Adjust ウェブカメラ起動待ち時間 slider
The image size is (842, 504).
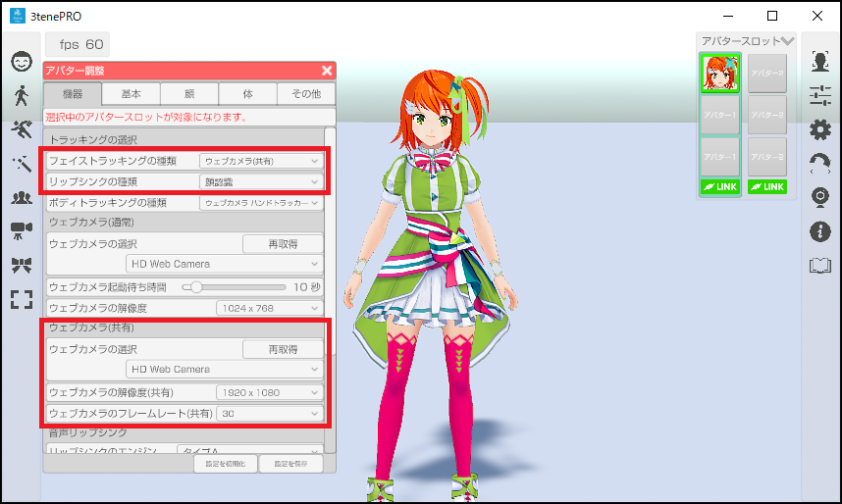[234, 287]
